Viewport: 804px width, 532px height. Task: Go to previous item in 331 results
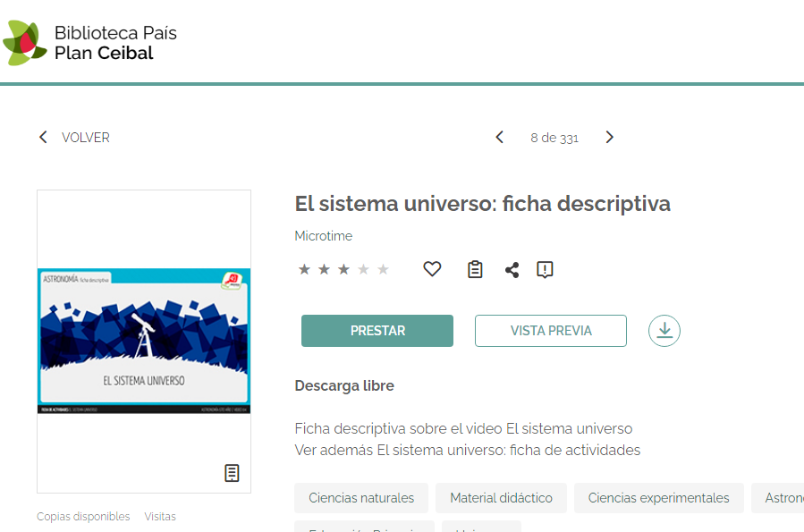pos(499,138)
